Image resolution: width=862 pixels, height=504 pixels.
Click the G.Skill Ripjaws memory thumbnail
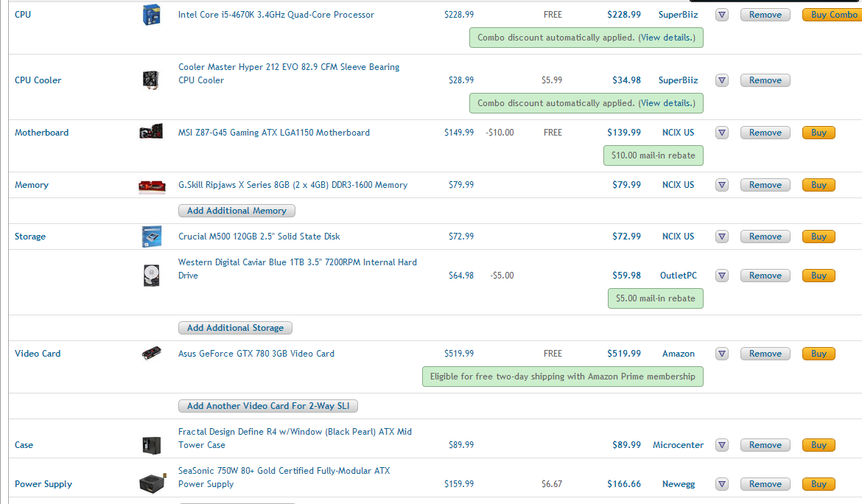click(152, 186)
